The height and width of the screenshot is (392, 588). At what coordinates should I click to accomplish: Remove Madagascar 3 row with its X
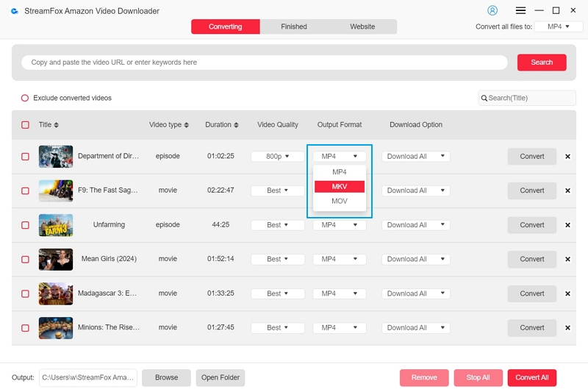pos(567,293)
